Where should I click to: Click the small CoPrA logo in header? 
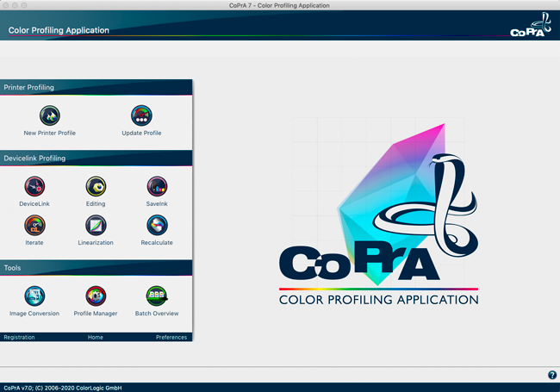coord(531,25)
